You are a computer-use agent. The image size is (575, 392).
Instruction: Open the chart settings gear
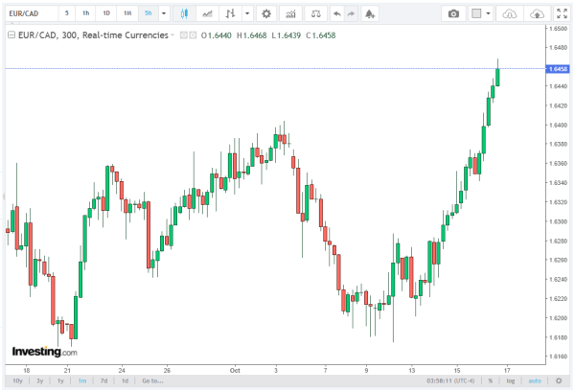click(265, 14)
